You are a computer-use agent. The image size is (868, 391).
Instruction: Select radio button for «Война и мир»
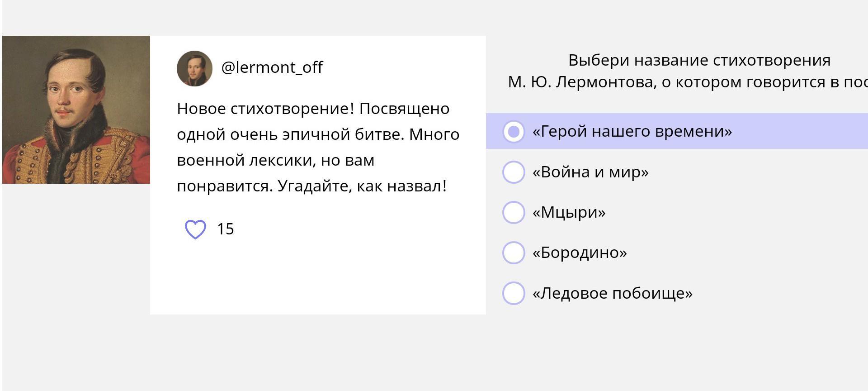514,172
